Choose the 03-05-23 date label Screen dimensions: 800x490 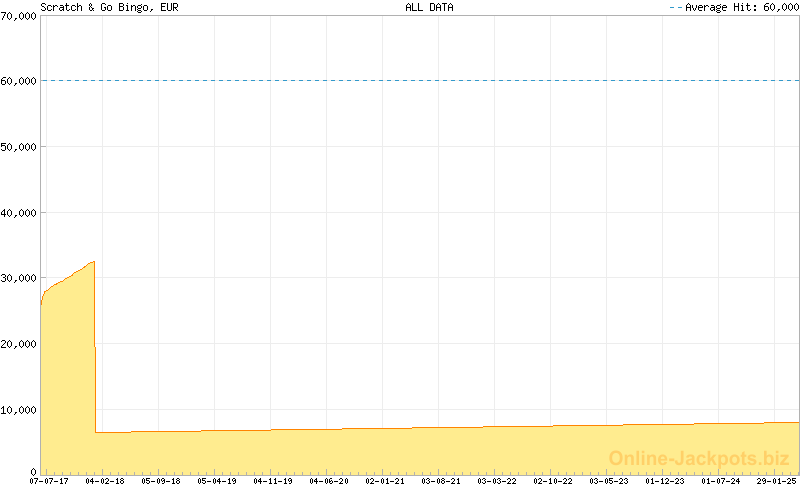click(609, 481)
